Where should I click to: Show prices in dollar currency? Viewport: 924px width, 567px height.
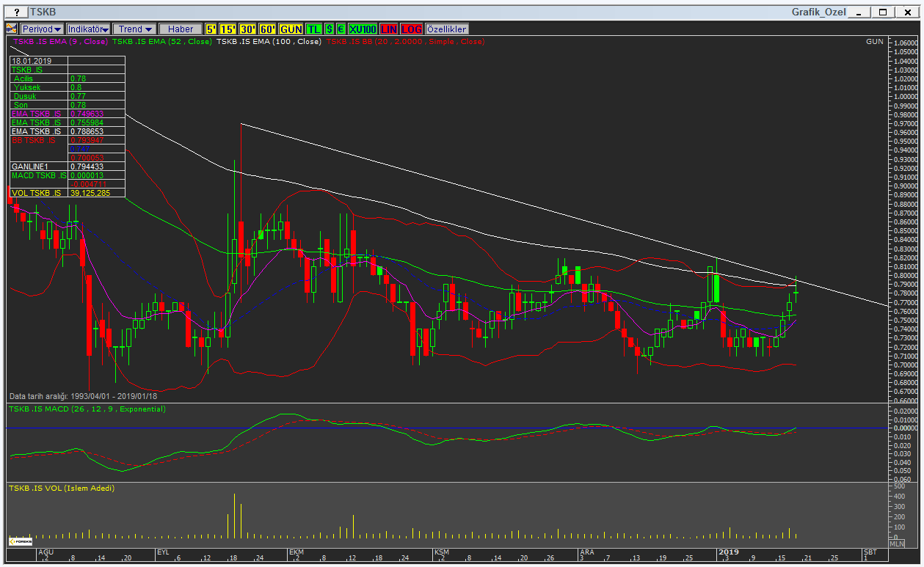coord(330,29)
